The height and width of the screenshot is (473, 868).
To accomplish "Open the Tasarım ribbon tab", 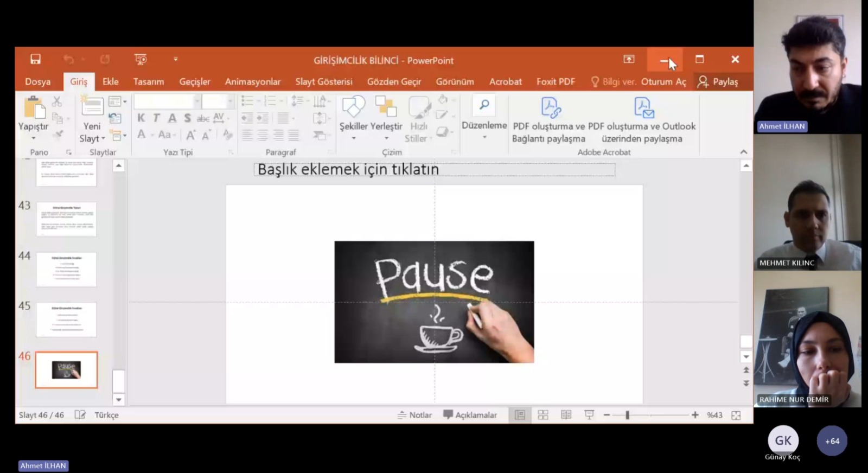I will tap(149, 82).
